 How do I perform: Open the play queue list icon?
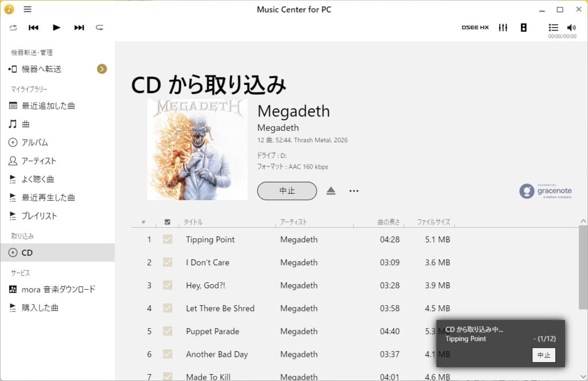click(553, 28)
